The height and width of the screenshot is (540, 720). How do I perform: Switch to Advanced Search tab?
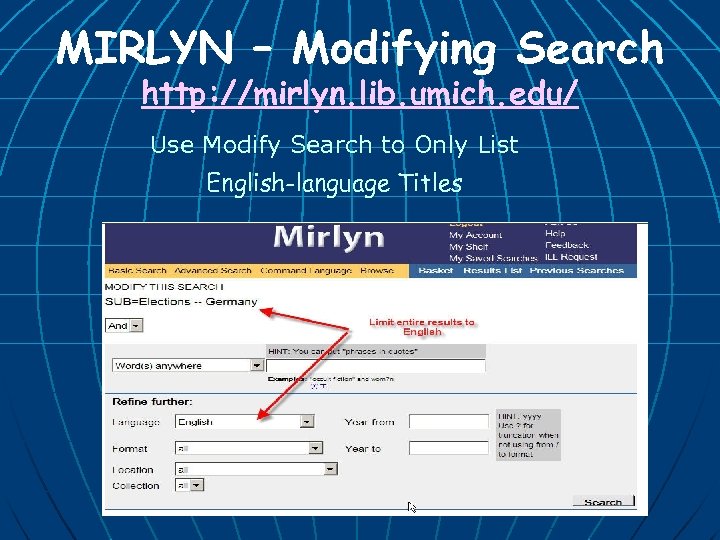click(213, 270)
